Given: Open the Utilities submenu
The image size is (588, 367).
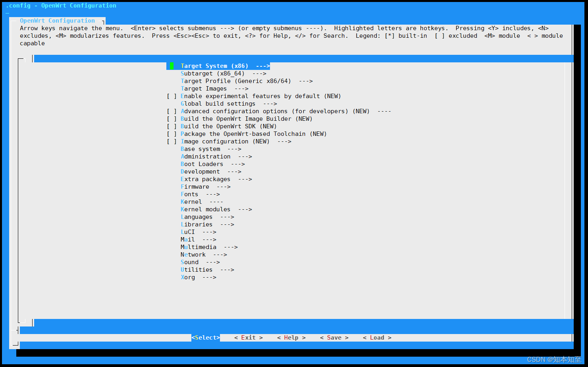Looking at the screenshot, I should [207, 270].
